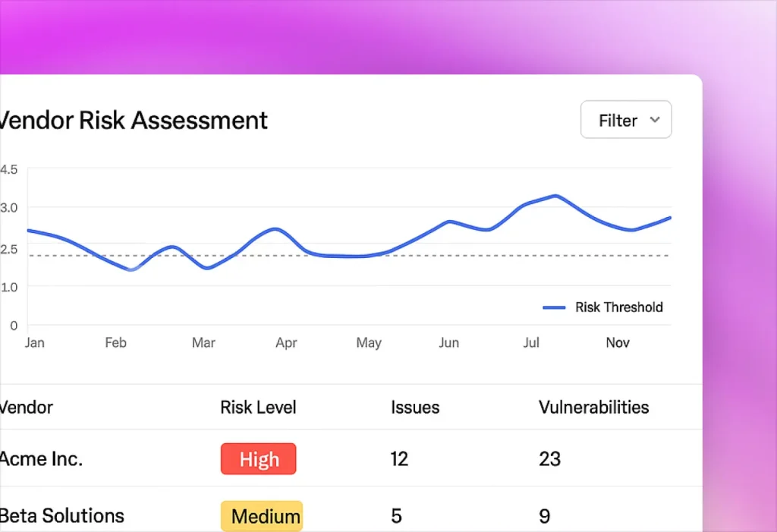Click the Filter chevron arrow
777x532 pixels.
coord(656,120)
